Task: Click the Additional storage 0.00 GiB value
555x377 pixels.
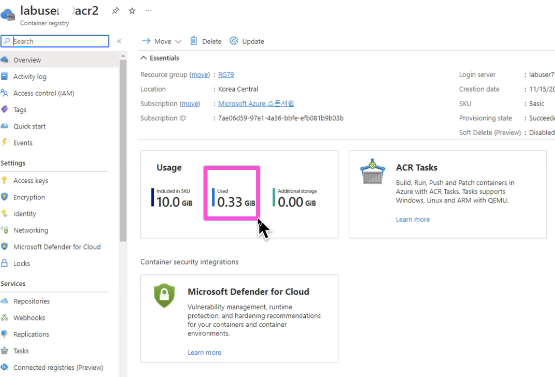Action: [x=297, y=202]
